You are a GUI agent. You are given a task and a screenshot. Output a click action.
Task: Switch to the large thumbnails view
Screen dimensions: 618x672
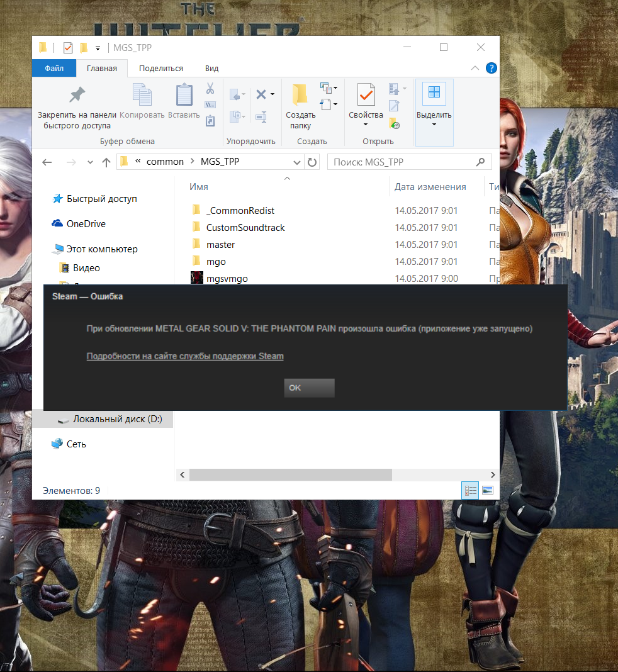click(x=488, y=490)
